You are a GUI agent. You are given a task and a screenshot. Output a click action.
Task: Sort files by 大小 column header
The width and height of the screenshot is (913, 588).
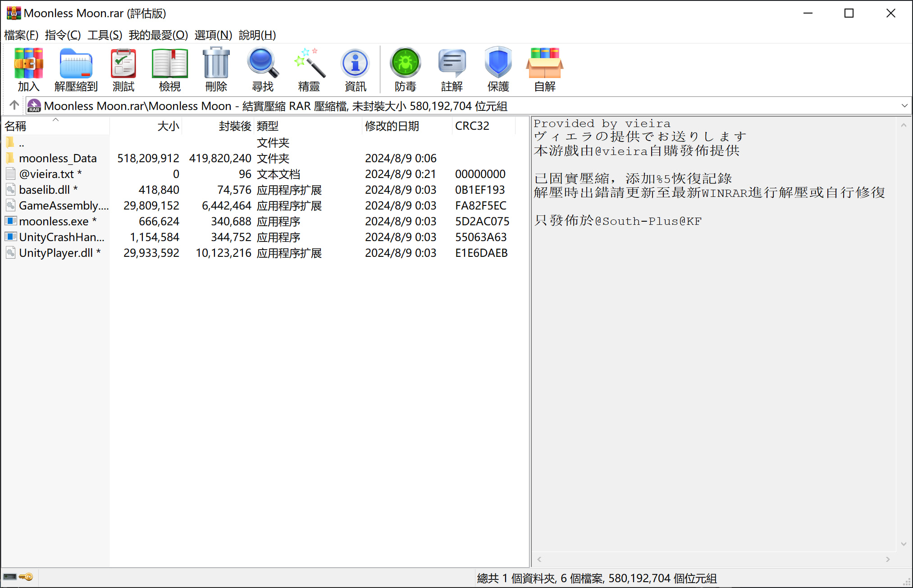click(168, 126)
